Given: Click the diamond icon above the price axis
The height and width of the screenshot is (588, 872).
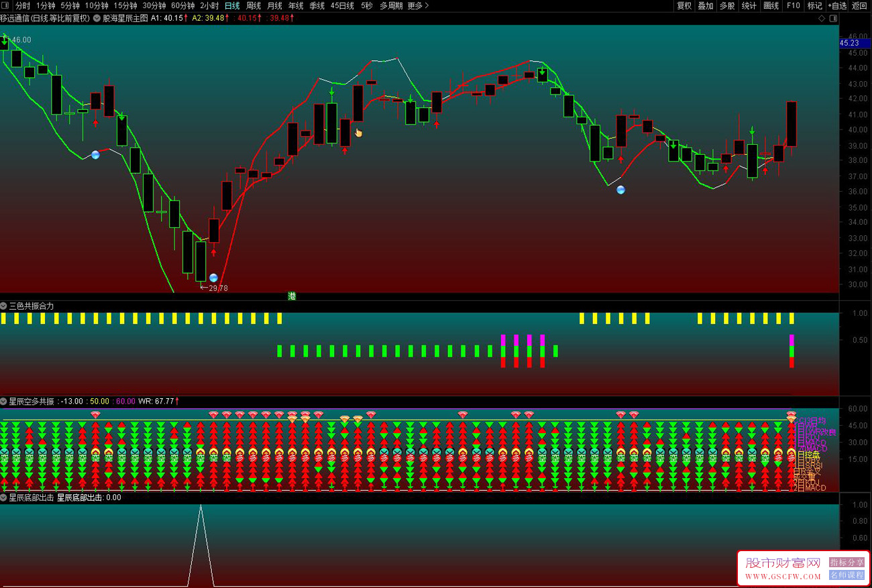Looking at the screenshot, I should point(822,19).
